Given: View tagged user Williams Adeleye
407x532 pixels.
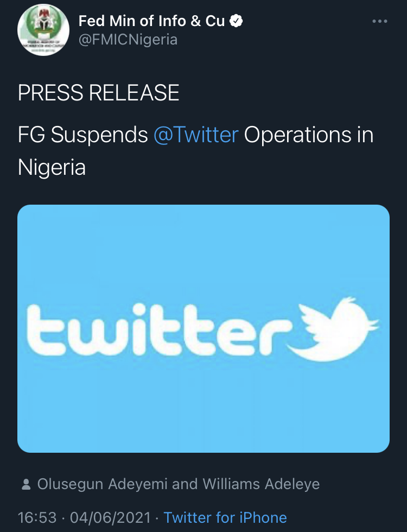Looking at the screenshot, I should click(261, 484).
